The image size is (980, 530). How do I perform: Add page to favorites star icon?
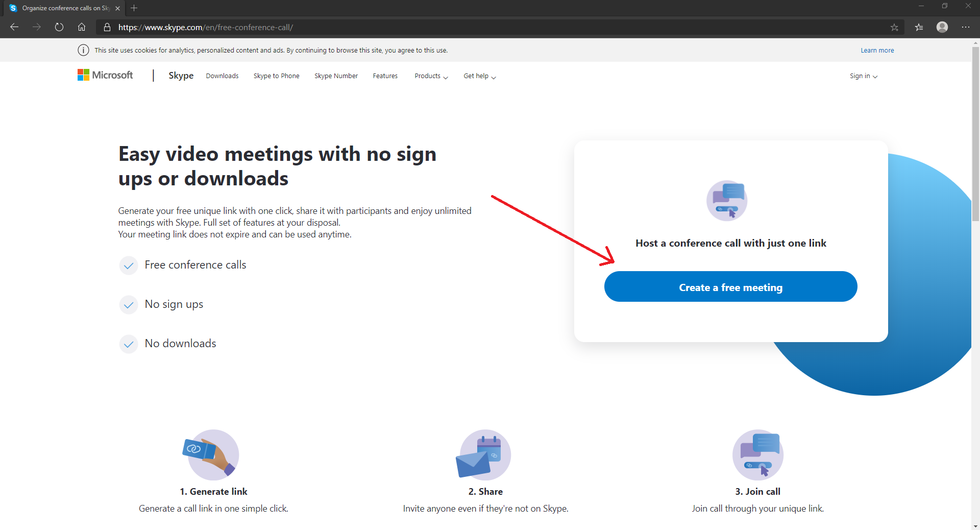(x=894, y=28)
